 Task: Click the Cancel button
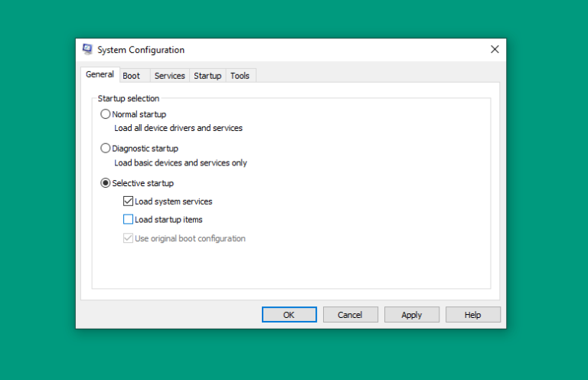pos(350,315)
